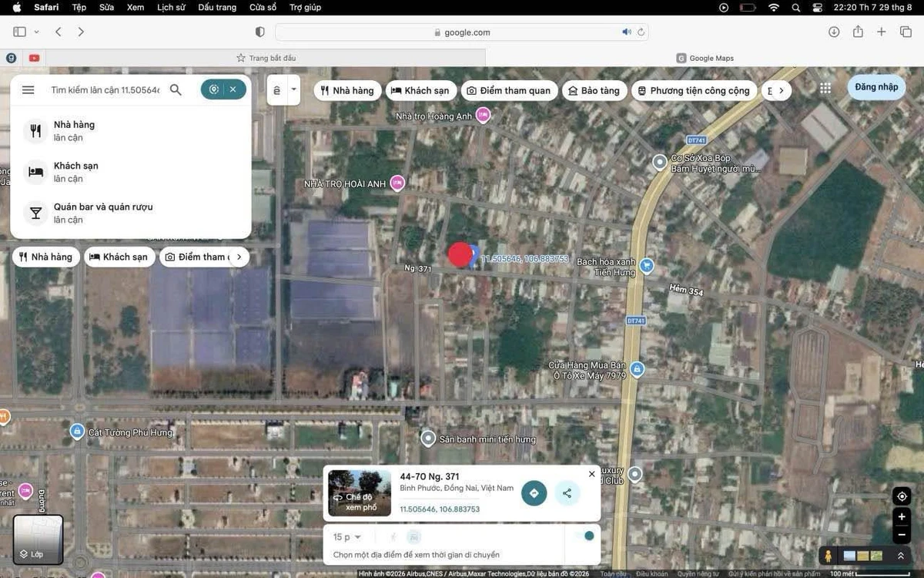924x578 pixels.
Task: Click the NHÀ TRỌ HOÀI ANH lodging marker
Action: point(397,183)
